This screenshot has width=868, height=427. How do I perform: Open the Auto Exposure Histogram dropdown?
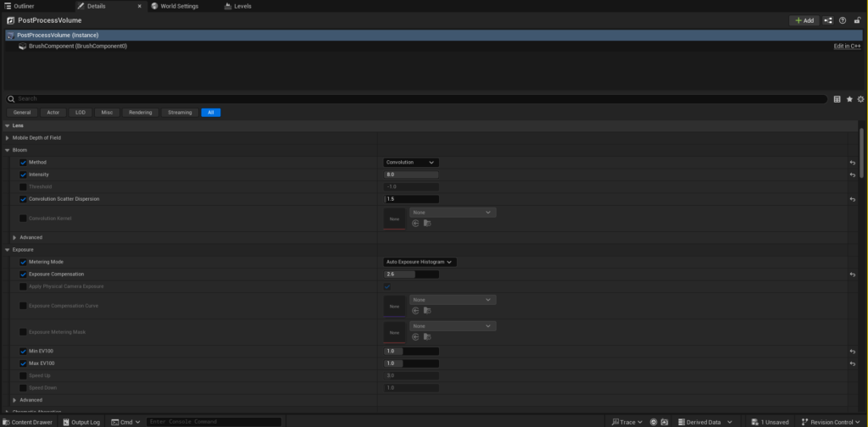point(420,262)
